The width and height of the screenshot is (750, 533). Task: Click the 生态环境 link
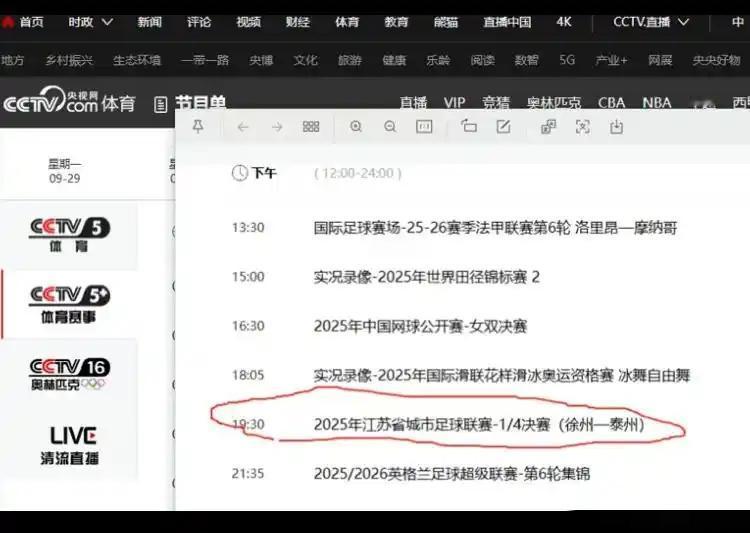tap(137, 60)
